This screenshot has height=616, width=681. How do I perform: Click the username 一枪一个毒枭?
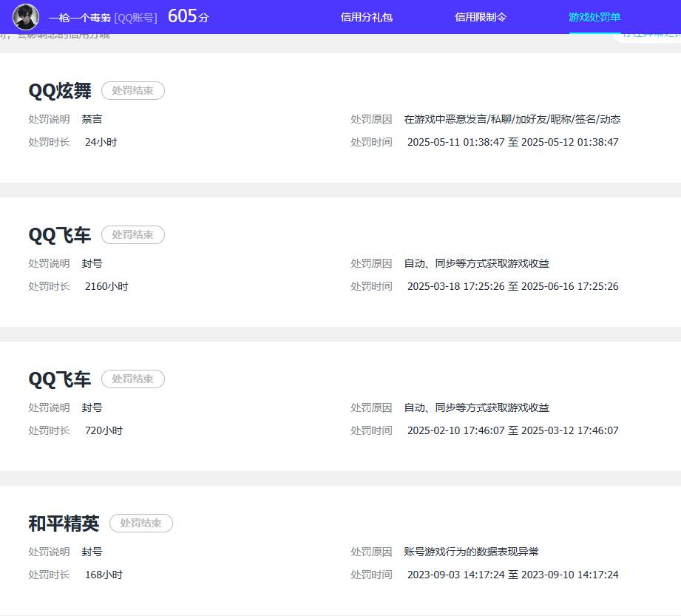[x=79, y=18]
